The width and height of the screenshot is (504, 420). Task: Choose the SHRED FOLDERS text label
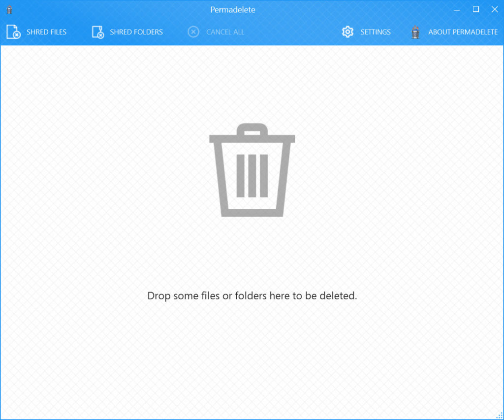[136, 32]
